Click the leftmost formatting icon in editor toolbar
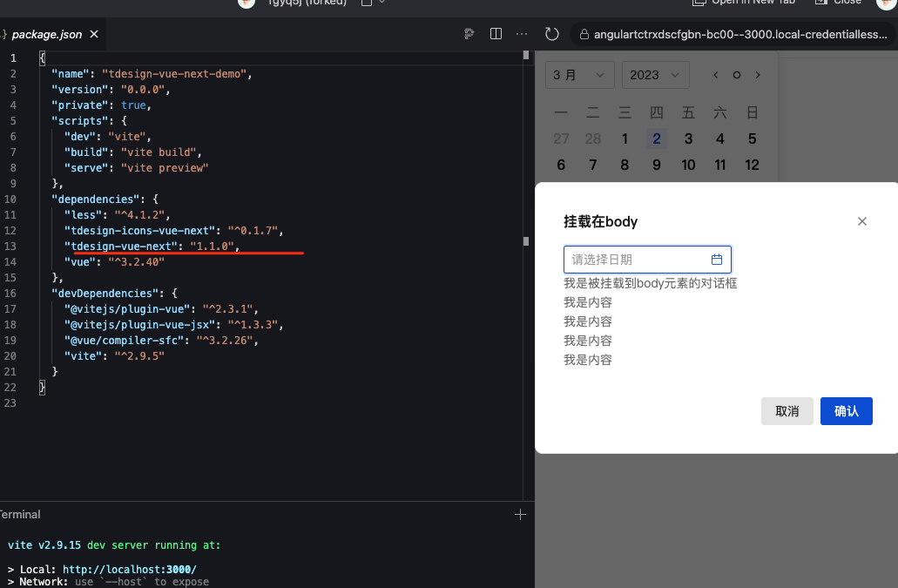Viewport: 898px width, 588px height. point(469,33)
